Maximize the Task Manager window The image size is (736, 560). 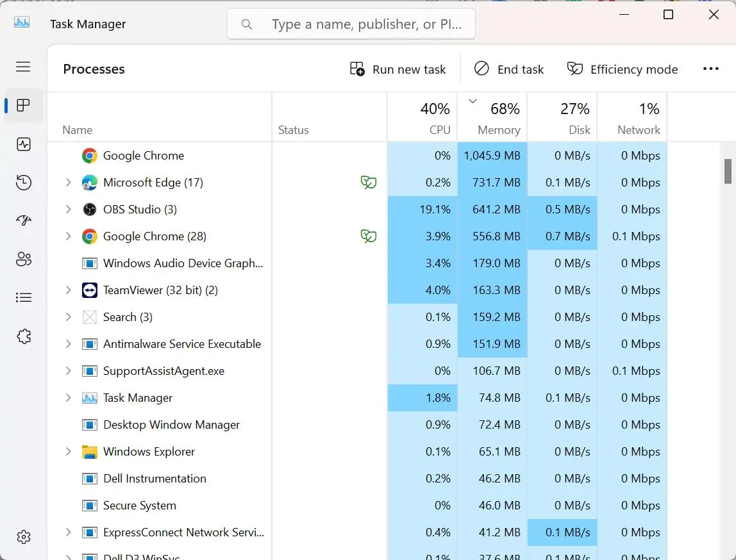pos(669,15)
